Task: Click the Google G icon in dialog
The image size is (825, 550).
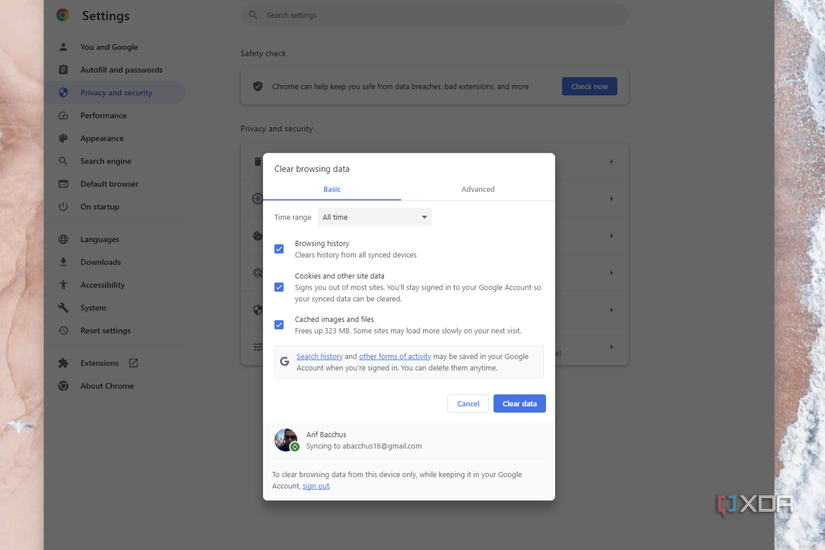Action: click(x=285, y=362)
